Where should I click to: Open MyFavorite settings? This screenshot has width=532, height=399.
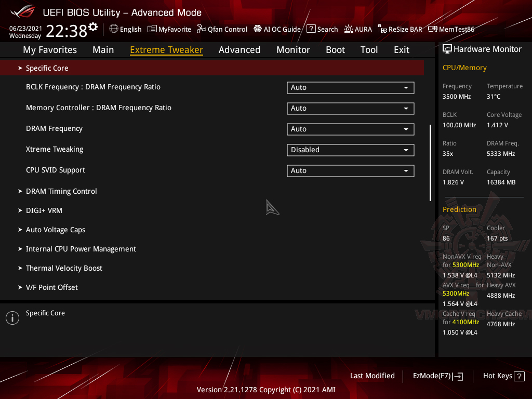pos(169,29)
